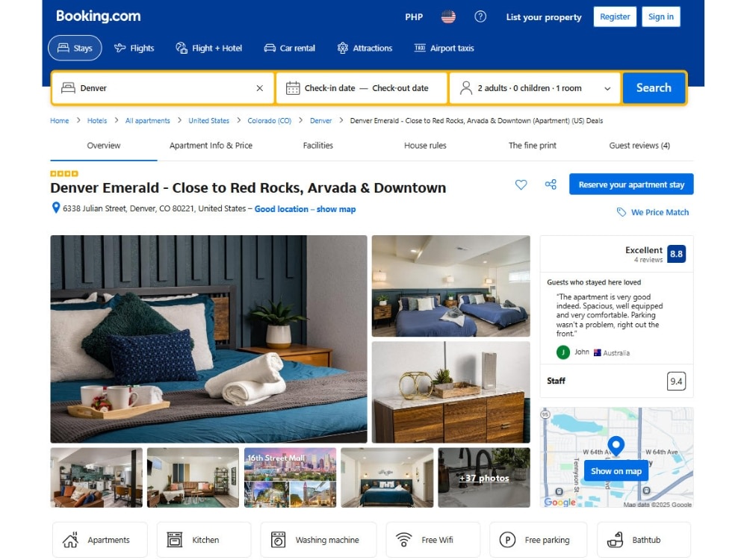Open the living room sofa thumbnail
The image size is (747, 560).
tap(193, 478)
